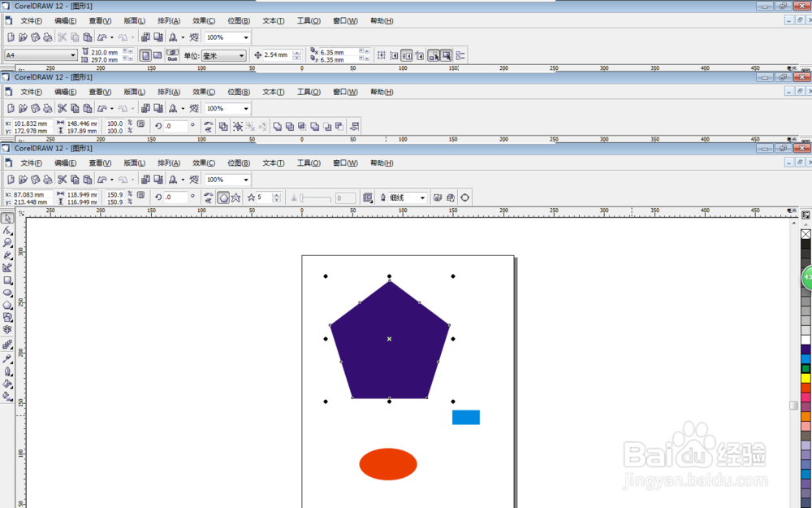812x508 pixels.
Task: Switch shape to star mode
Action: click(236, 198)
